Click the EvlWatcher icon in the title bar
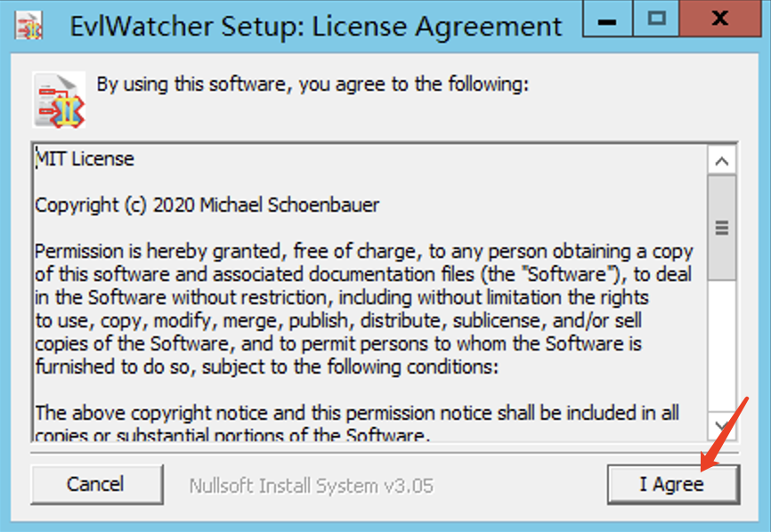771x532 pixels. (30, 25)
